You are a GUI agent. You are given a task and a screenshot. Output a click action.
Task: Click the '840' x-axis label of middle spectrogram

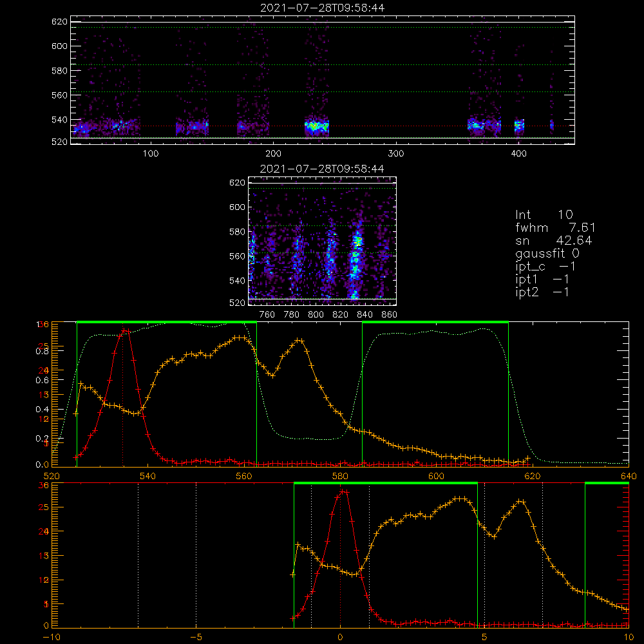365,315
